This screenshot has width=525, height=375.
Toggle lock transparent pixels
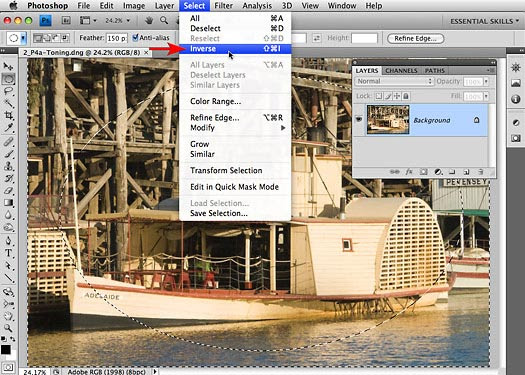[x=378, y=96]
